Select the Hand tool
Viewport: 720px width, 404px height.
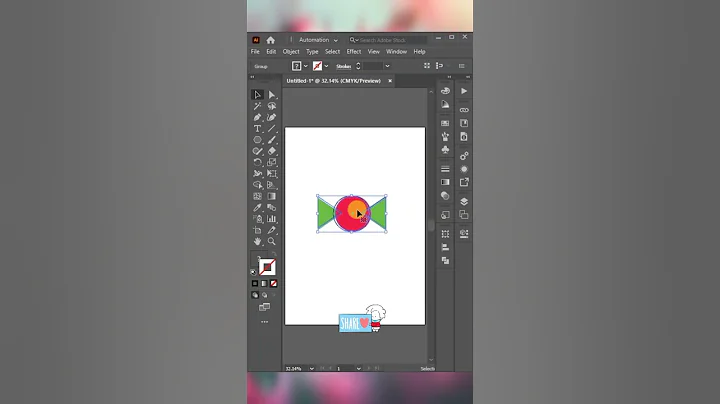click(258, 241)
